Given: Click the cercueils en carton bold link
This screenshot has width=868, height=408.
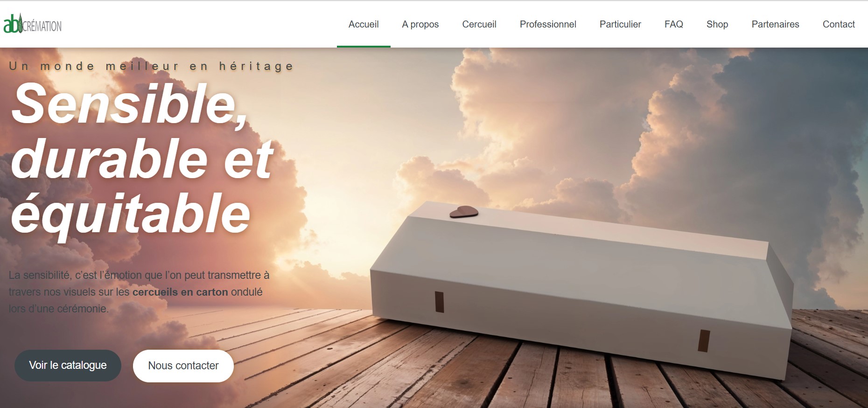Looking at the screenshot, I should tap(180, 292).
